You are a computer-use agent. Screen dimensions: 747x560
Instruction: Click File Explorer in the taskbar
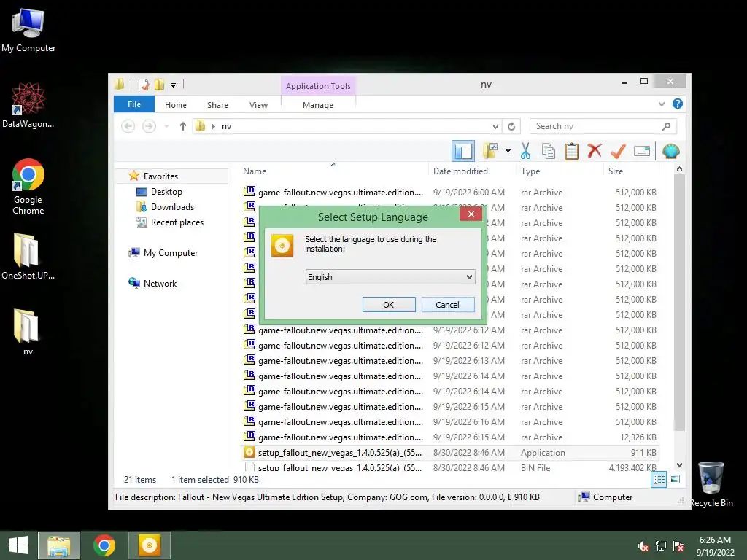pos(59,545)
